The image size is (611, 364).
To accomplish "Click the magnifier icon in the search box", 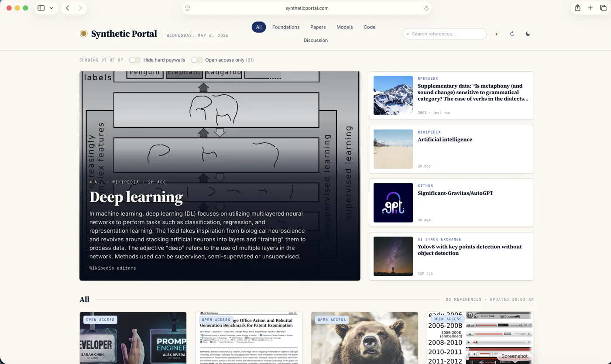I will [x=408, y=34].
